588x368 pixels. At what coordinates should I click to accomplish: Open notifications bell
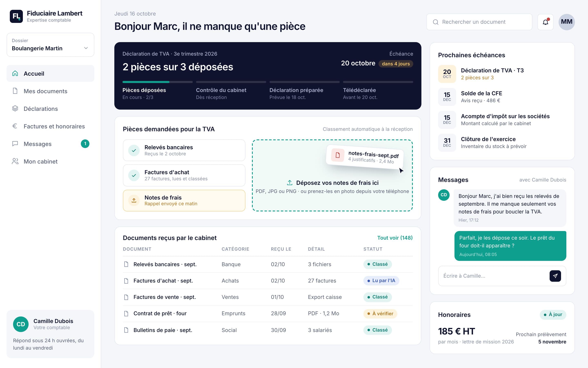pyautogui.click(x=545, y=22)
